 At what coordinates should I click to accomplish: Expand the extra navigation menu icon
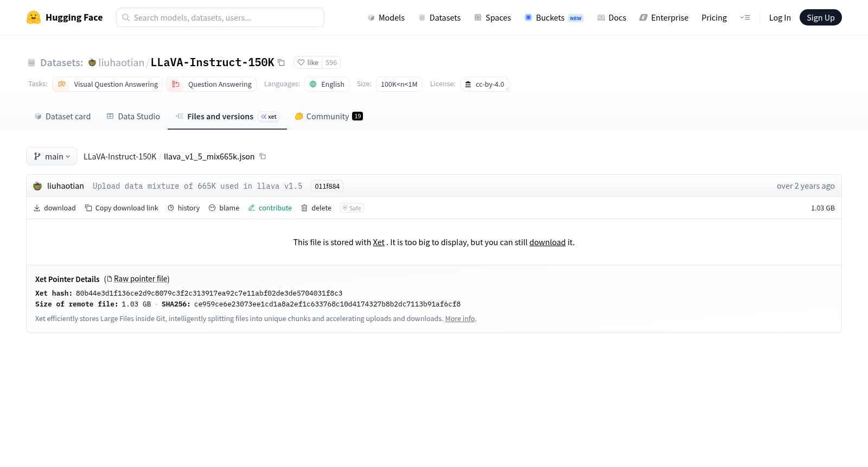click(745, 17)
